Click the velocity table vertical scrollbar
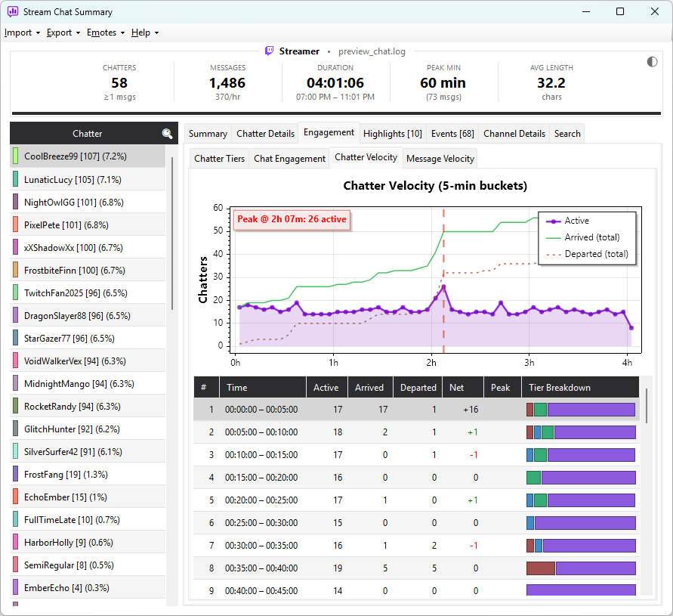 pyautogui.click(x=646, y=406)
